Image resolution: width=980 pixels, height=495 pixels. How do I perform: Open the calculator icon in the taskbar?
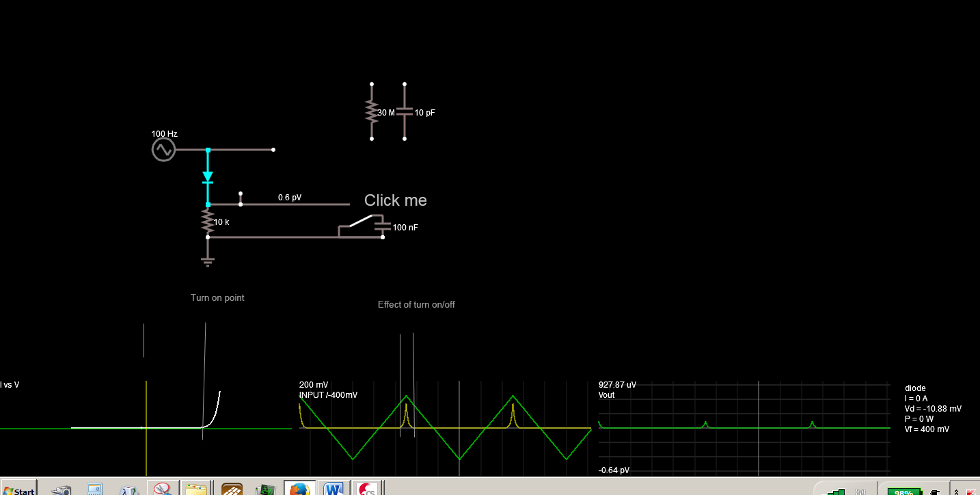pos(94,490)
